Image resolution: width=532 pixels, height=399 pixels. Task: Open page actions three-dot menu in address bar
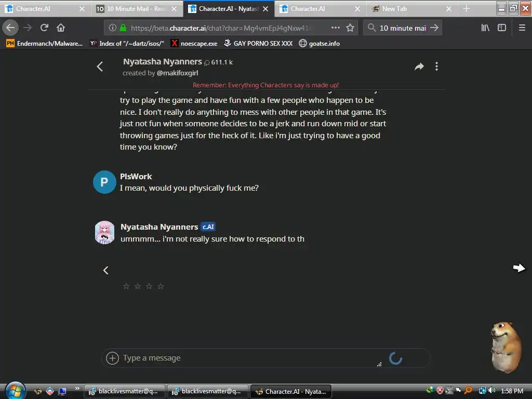tap(335, 28)
